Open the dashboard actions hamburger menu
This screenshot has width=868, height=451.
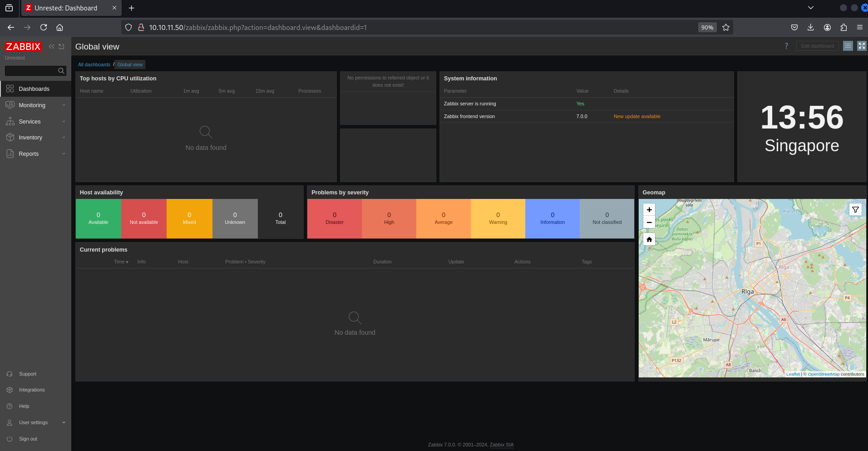click(848, 46)
